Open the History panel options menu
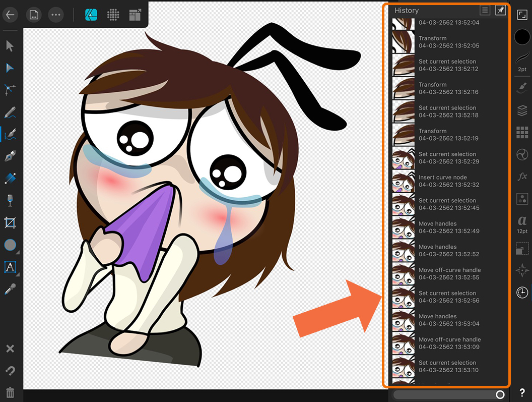 pyautogui.click(x=485, y=11)
